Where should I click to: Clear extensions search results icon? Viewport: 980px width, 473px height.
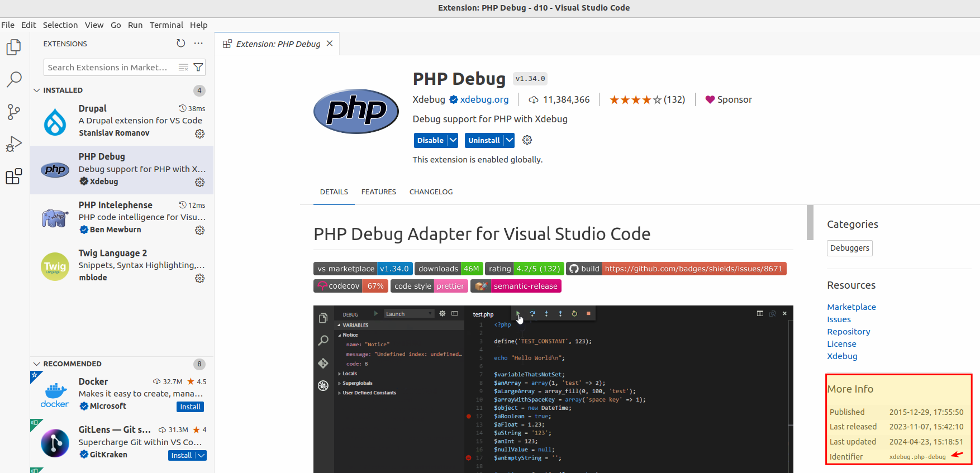[x=183, y=68]
